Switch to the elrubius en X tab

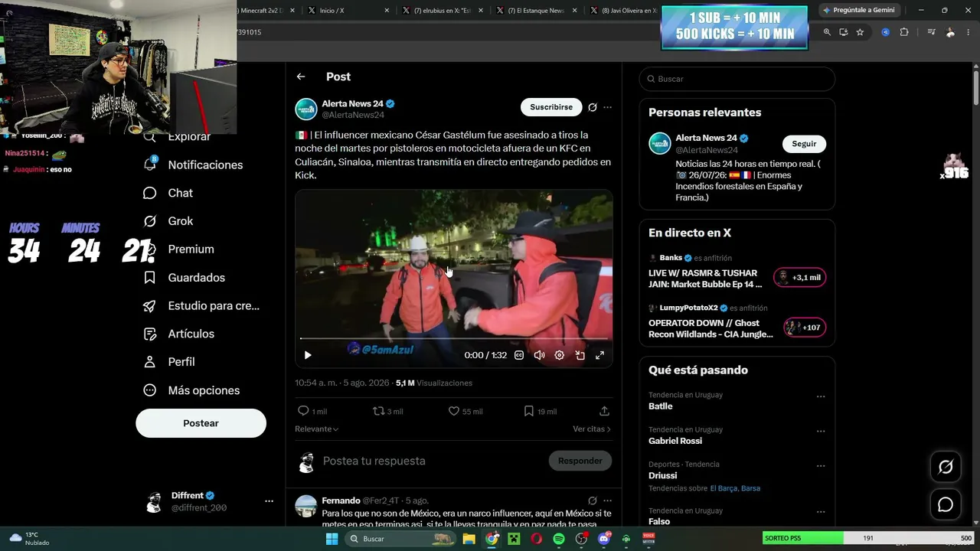click(442, 11)
